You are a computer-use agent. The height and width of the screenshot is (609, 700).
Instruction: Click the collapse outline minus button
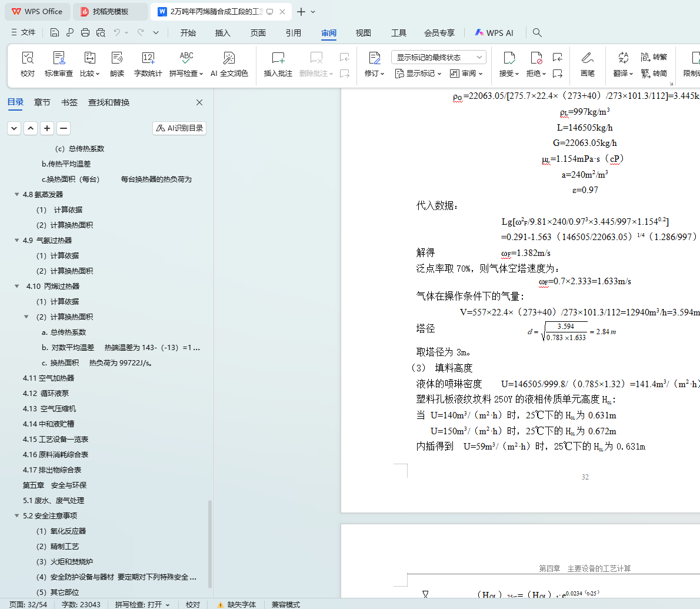click(x=64, y=129)
